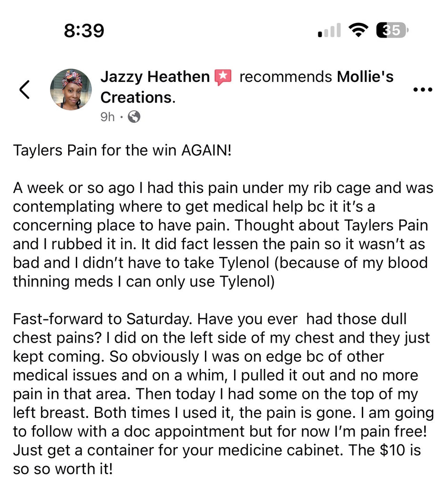The height and width of the screenshot is (488, 448).
Task: Click the globe public privacy icon
Action: [x=134, y=117]
